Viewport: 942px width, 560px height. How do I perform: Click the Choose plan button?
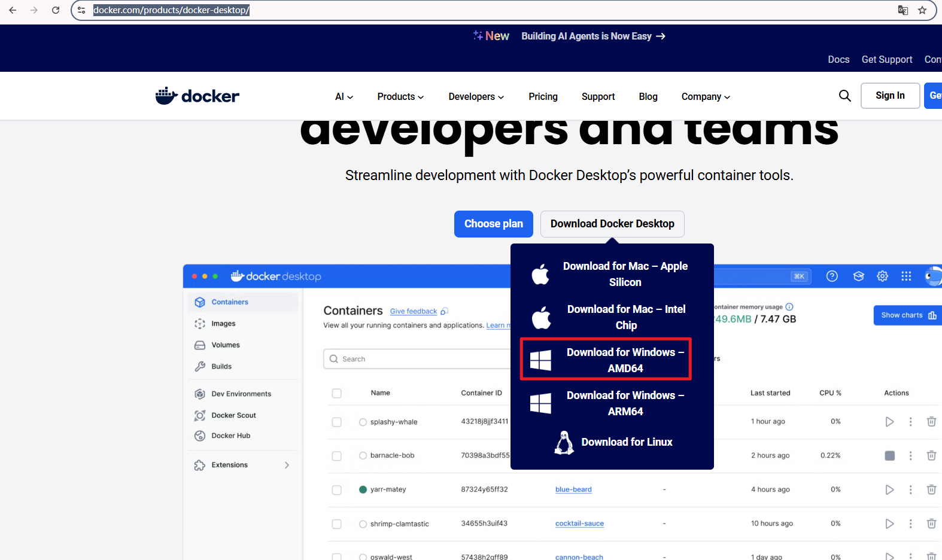[x=494, y=224]
